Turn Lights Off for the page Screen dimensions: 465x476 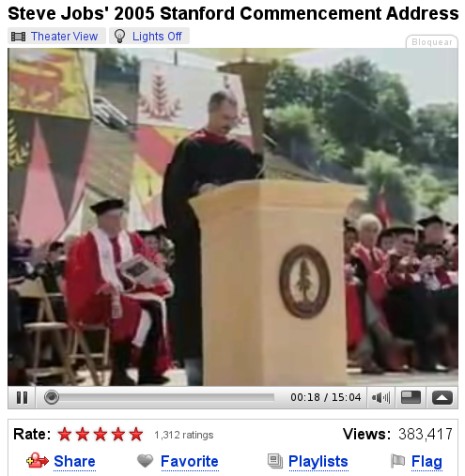(x=157, y=36)
